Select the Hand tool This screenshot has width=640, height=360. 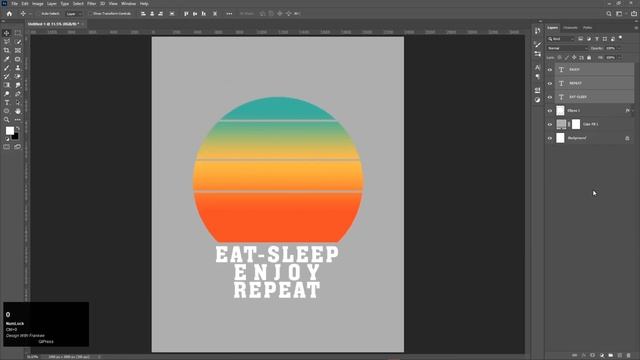[18, 111]
